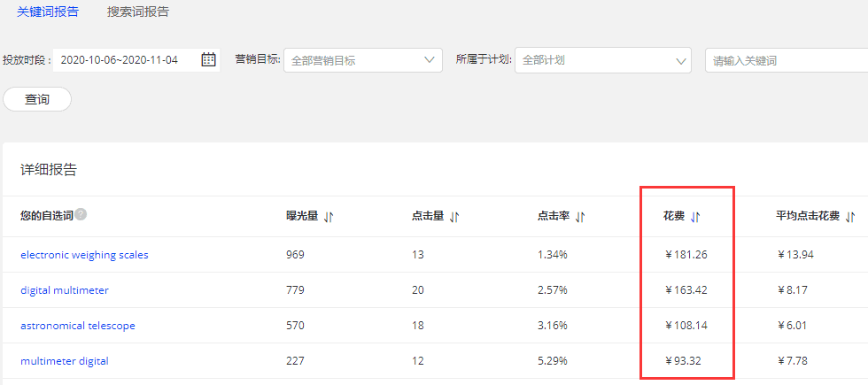
Task: Select the ¥181.26 cost value
Action: click(686, 255)
